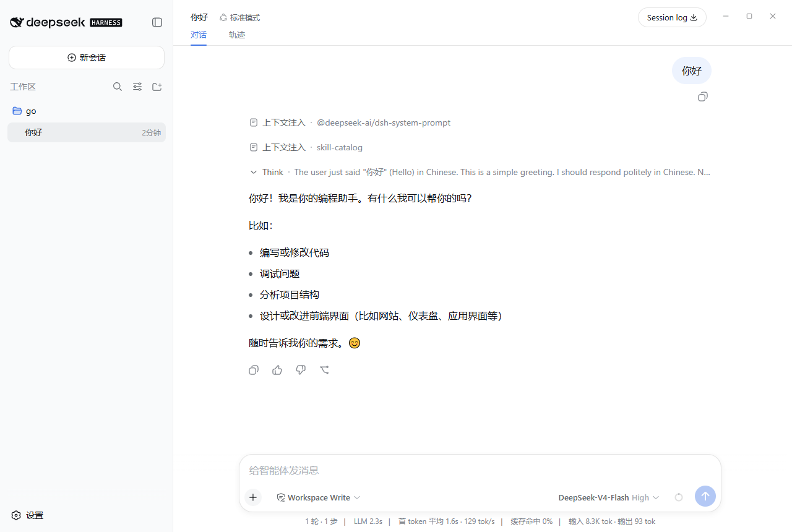This screenshot has width=792, height=532.
Task: Click the 调试问题 bullet text
Action: [x=280, y=273]
